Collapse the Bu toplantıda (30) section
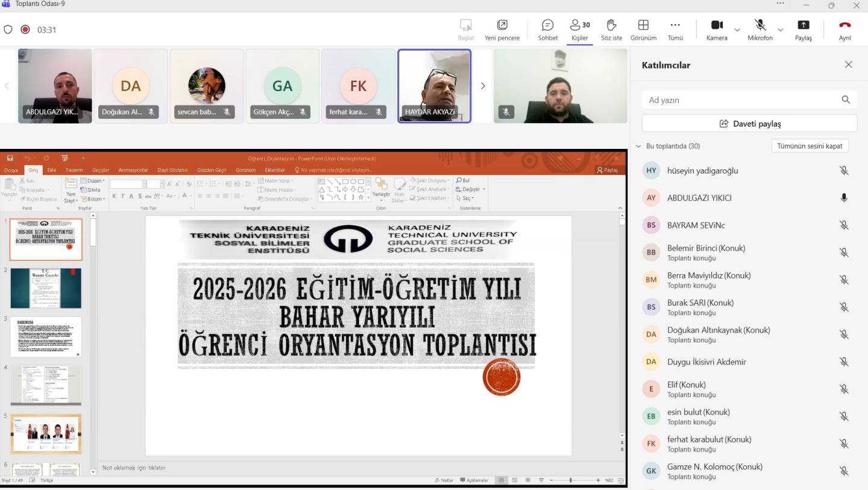Viewport: 868px width, 490px height. click(x=639, y=146)
